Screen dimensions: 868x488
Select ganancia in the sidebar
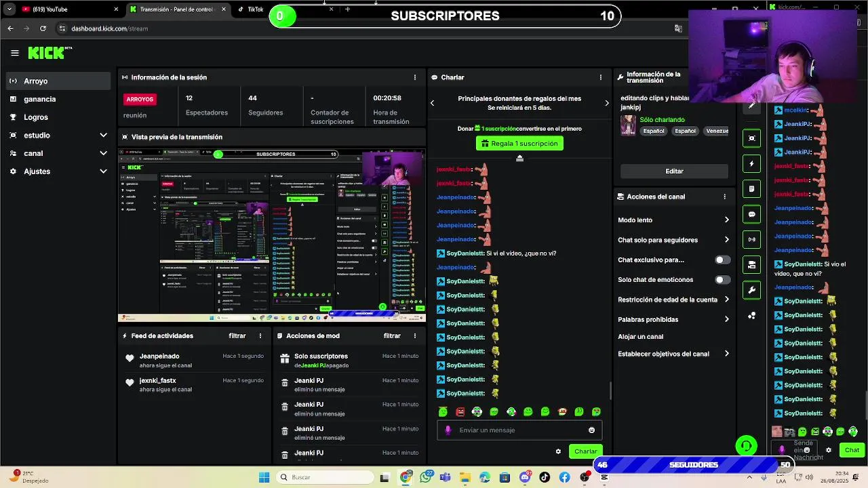tap(58, 99)
